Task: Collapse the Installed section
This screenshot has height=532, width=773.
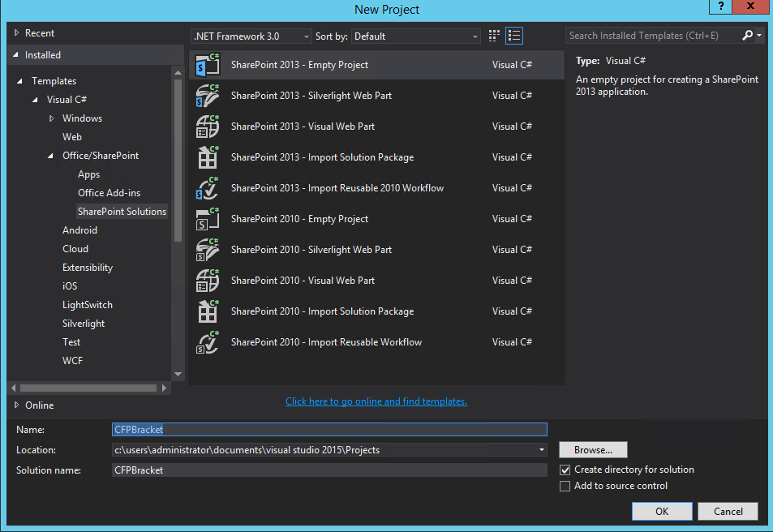Action: [15, 54]
